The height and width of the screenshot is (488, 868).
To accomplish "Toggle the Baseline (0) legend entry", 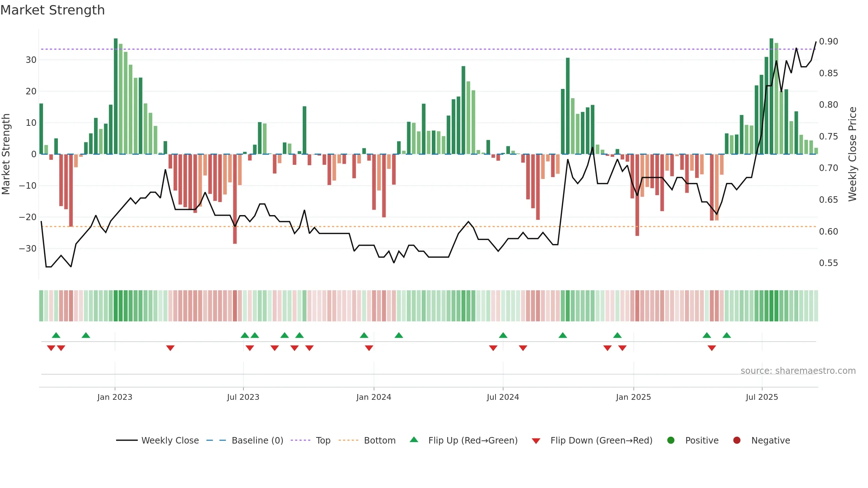I will 245,440.
